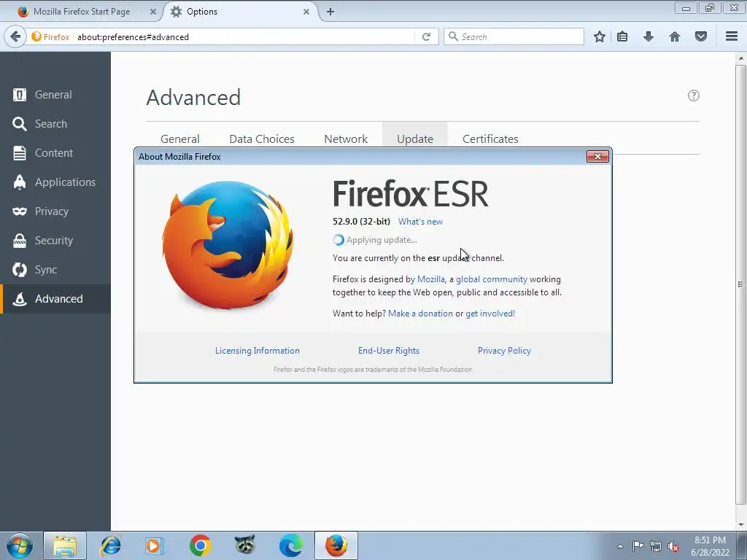Open File Explorer from the taskbar
Screen dimensions: 747x560
coord(65,545)
